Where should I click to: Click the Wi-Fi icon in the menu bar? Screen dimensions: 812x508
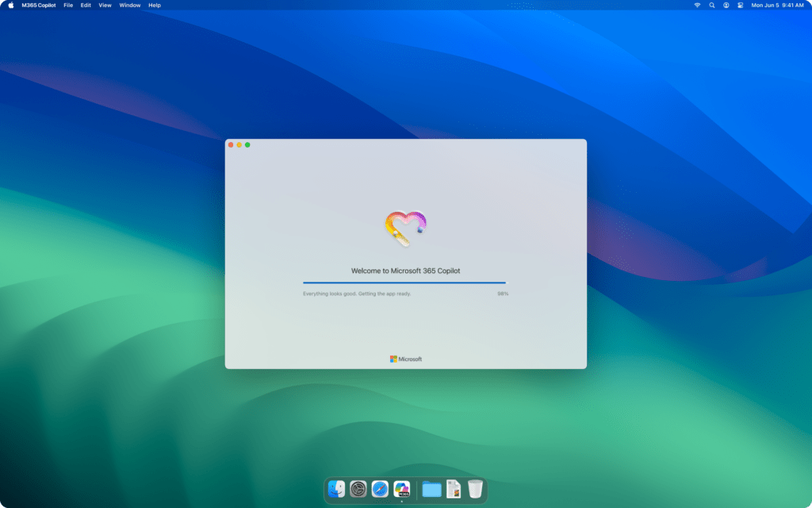pyautogui.click(x=697, y=5)
